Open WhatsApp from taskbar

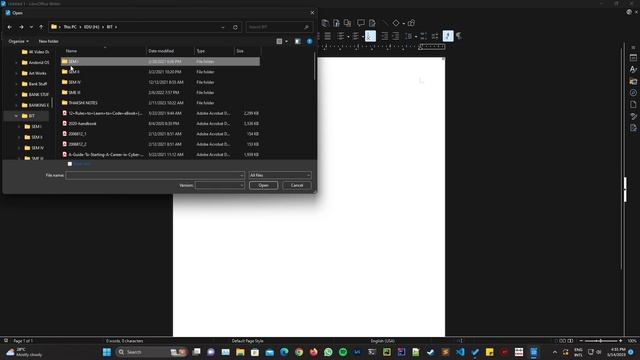328,352
